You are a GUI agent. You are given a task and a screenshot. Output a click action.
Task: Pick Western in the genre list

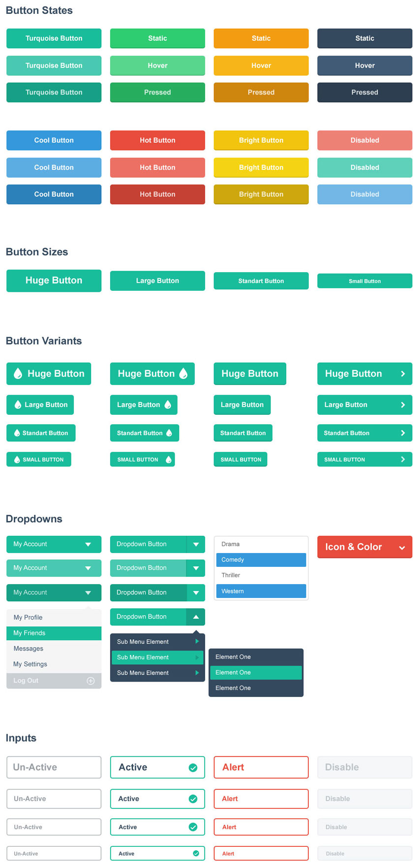261,591
